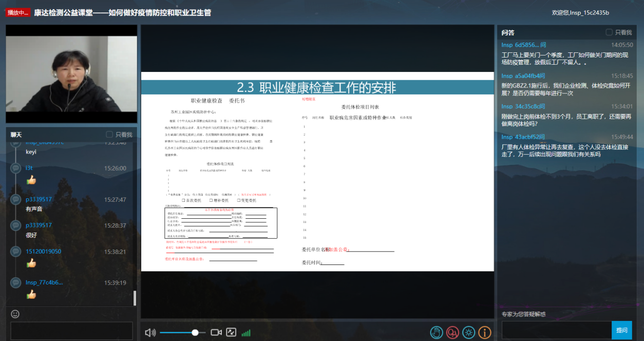Open question from Insp_a5a04fb4
The image size is (644, 341).
pos(523,75)
